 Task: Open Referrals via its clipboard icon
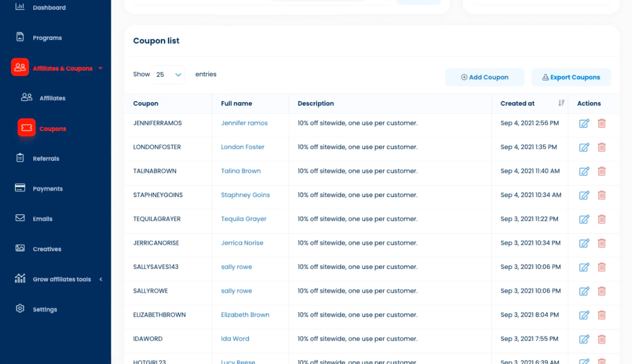point(20,158)
